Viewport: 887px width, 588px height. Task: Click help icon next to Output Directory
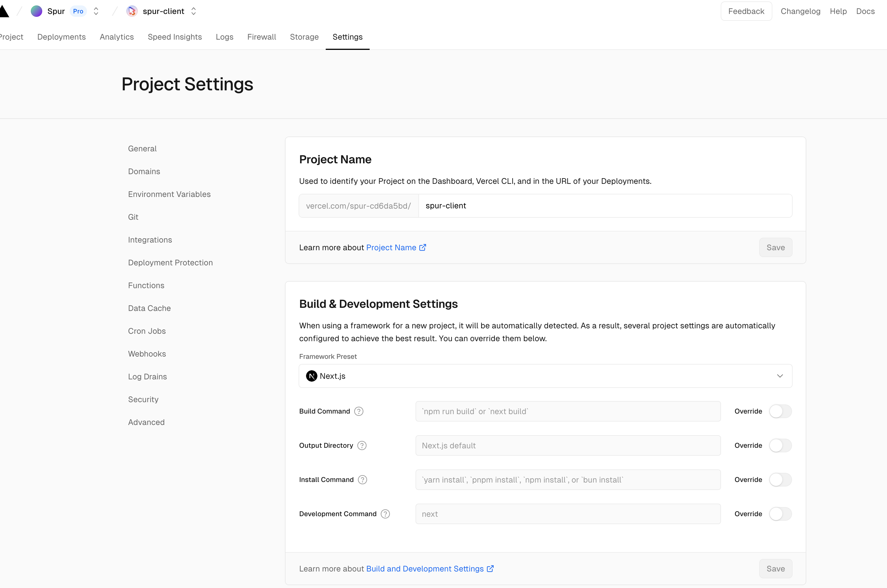[362, 445]
